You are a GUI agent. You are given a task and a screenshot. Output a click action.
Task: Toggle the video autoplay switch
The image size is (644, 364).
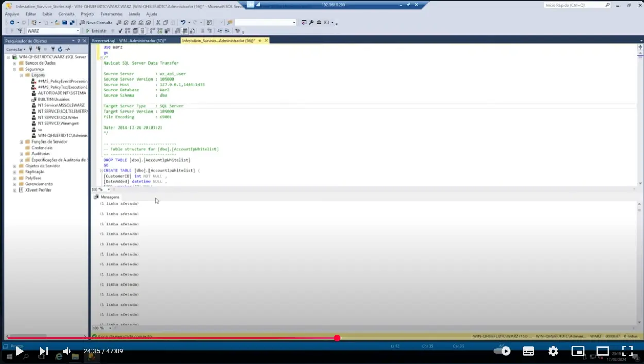pos(502,351)
